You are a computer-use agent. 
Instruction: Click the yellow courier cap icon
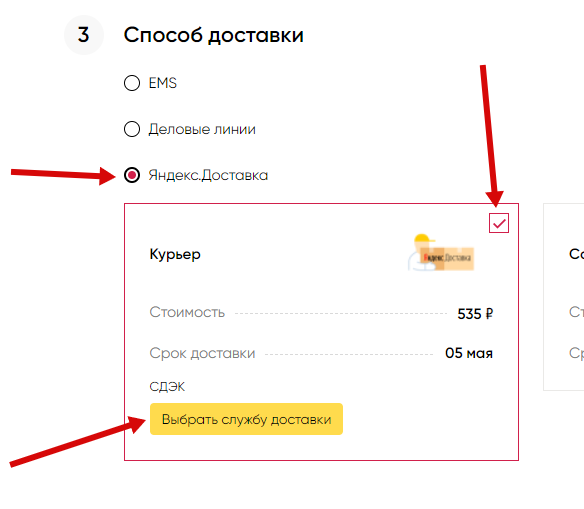[424, 238]
